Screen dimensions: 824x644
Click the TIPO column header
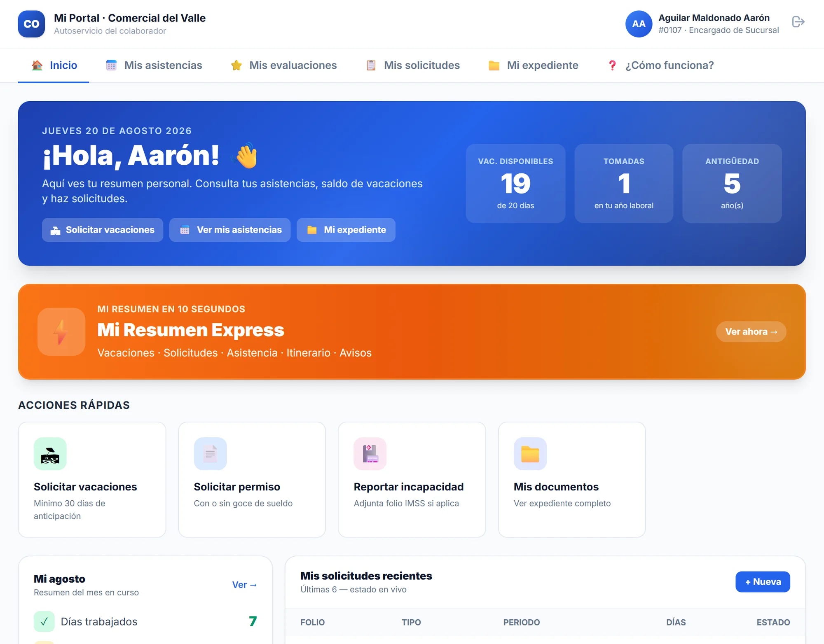(411, 622)
